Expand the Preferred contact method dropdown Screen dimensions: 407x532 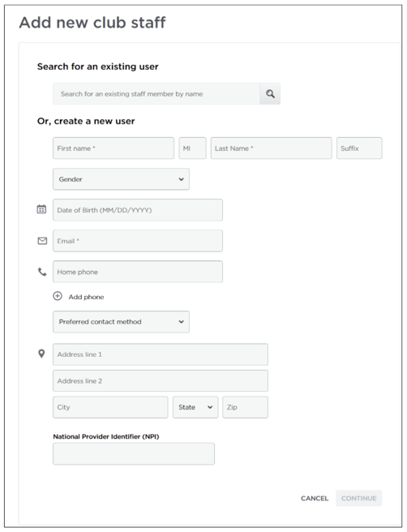pos(121,322)
